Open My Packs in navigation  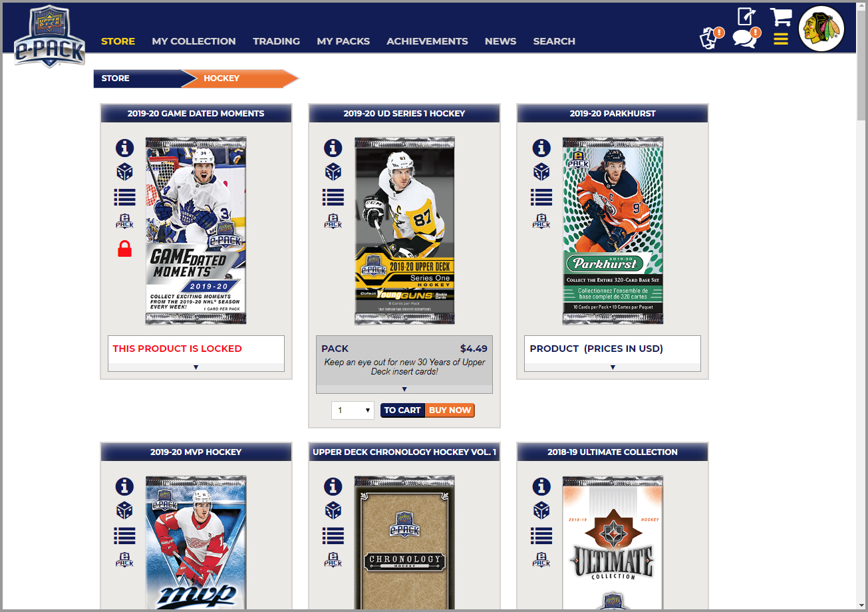coord(343,41)
